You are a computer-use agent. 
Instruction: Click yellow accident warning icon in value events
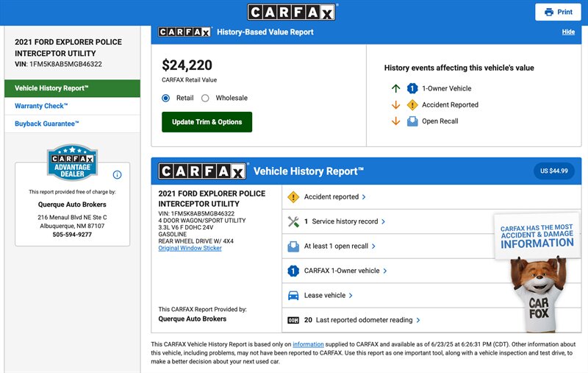click(x=412, y=105)
